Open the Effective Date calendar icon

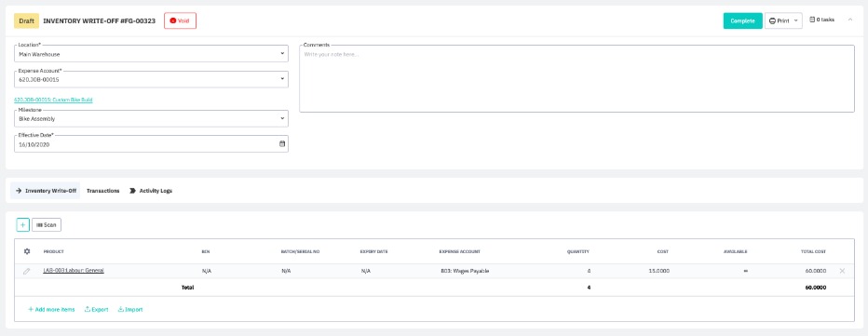tap(282, 144)
